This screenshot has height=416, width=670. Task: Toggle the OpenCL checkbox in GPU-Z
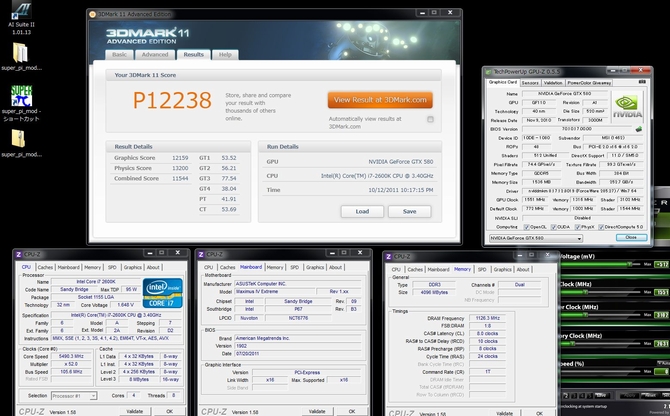point(526,227)
